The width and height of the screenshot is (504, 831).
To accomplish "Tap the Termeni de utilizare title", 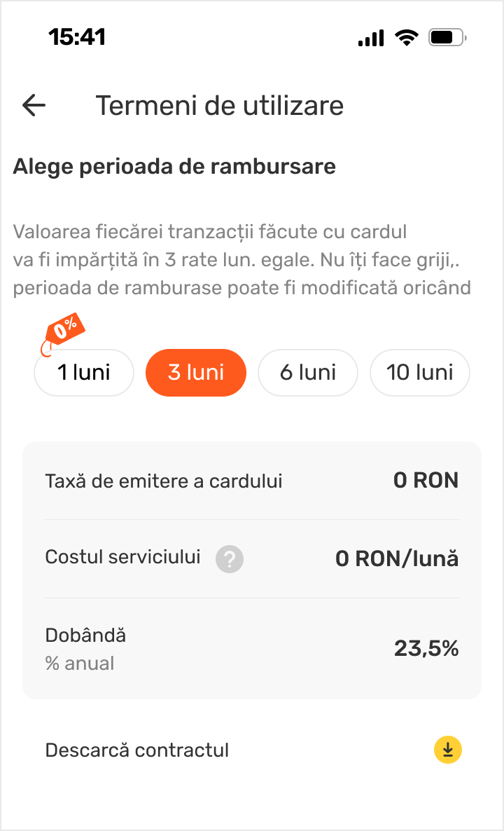I will 220,106.
